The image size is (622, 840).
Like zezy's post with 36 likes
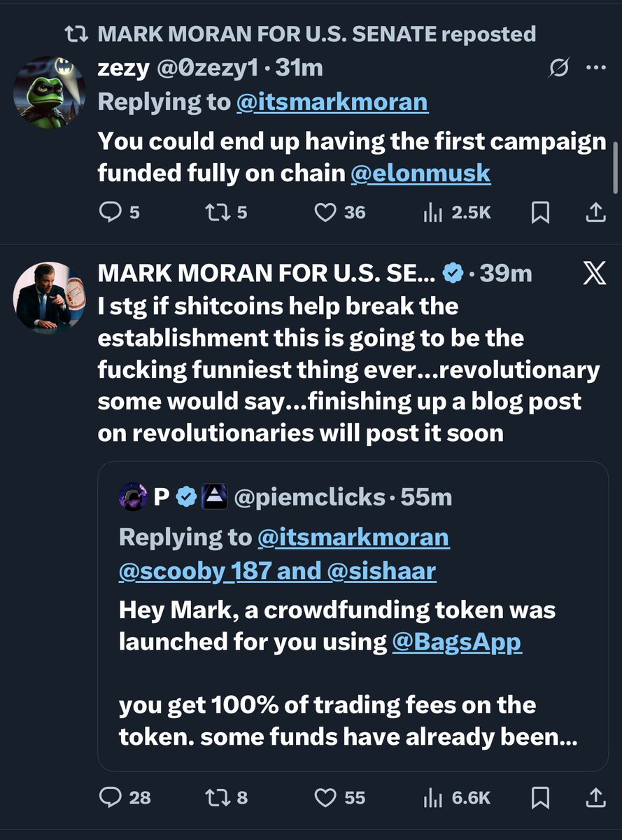[x=325, y=212]
